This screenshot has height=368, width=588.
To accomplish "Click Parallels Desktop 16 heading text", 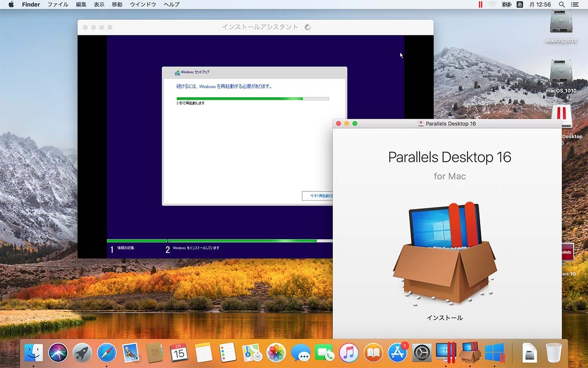I will click(449, 157).
